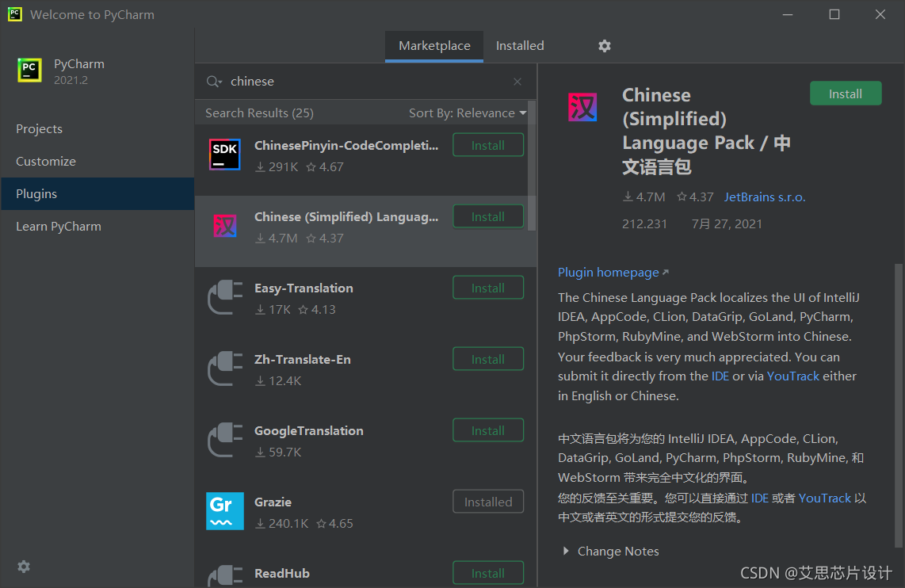Select the ReadHub plugin title
The image size is (905, 588).
(281, 573)
